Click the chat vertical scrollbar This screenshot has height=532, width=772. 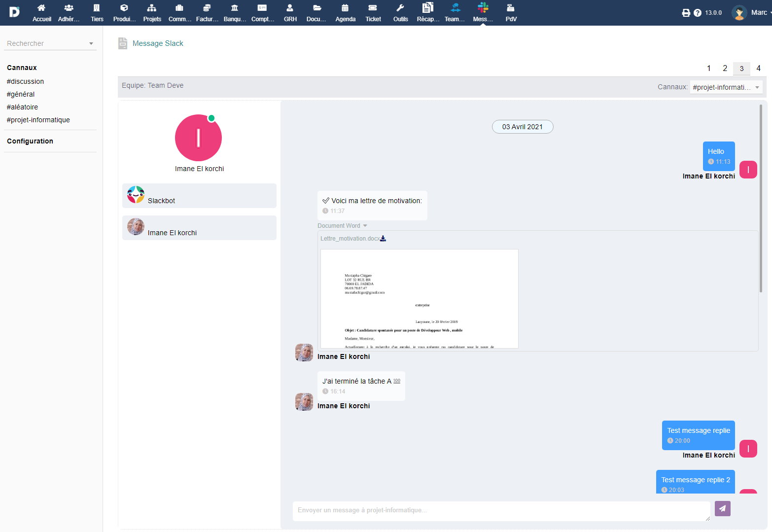[761, 197]
